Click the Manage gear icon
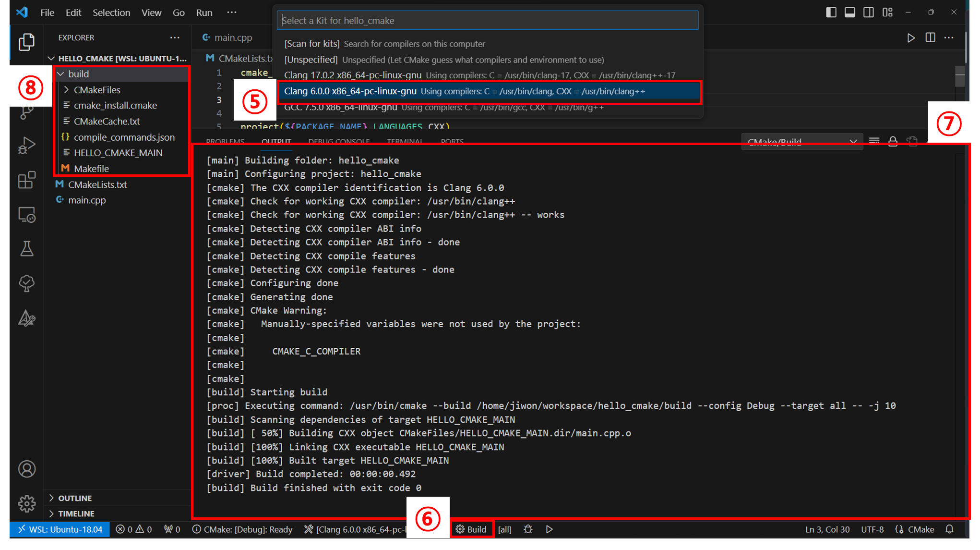The height and width of the screenshot is (550, 980). point(26,503)
